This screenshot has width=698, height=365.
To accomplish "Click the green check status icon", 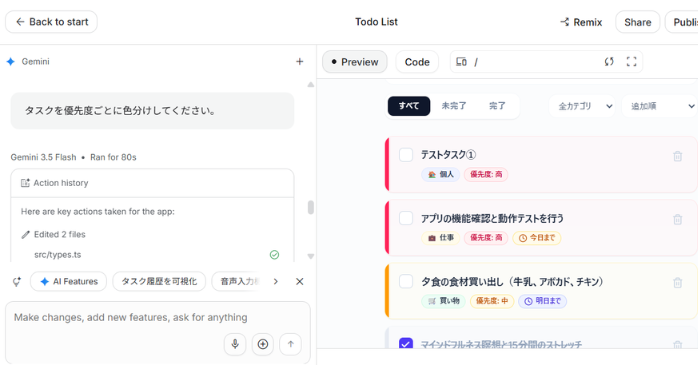I will (x=274, y=255).
